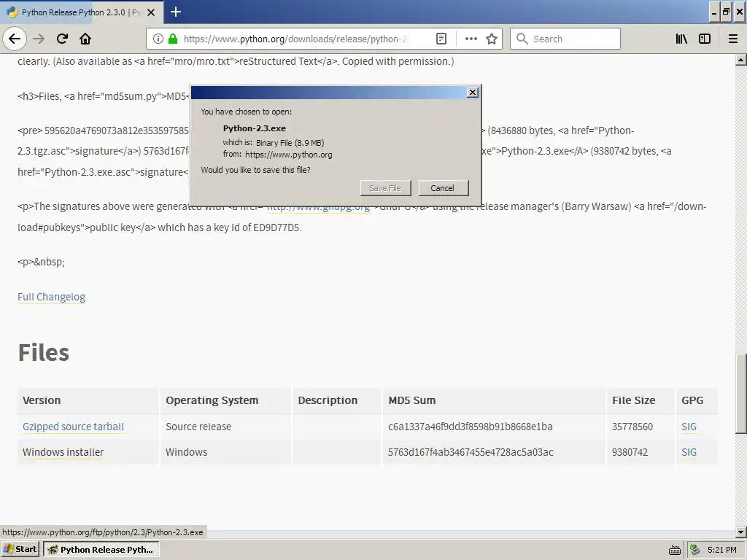
Task: Activate Python Release taskbar button
Action: tap(101, 549)
